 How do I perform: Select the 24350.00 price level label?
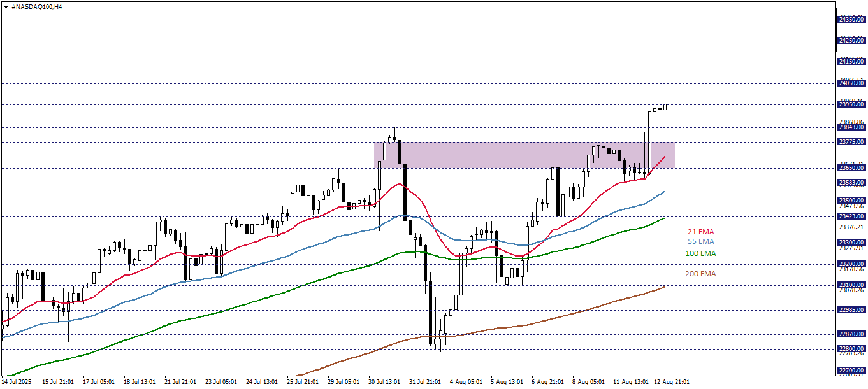coord(851,20)
